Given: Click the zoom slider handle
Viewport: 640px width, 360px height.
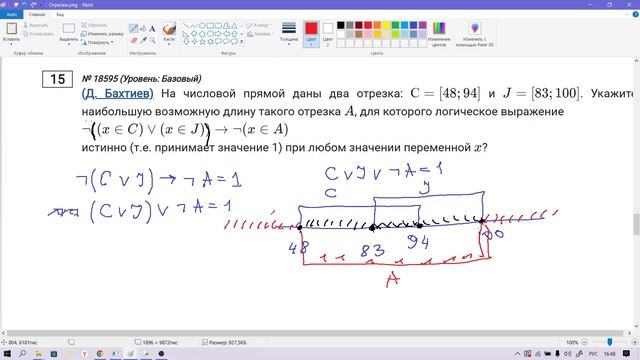Looking at the screenshot, I should [x=610, y=342].
